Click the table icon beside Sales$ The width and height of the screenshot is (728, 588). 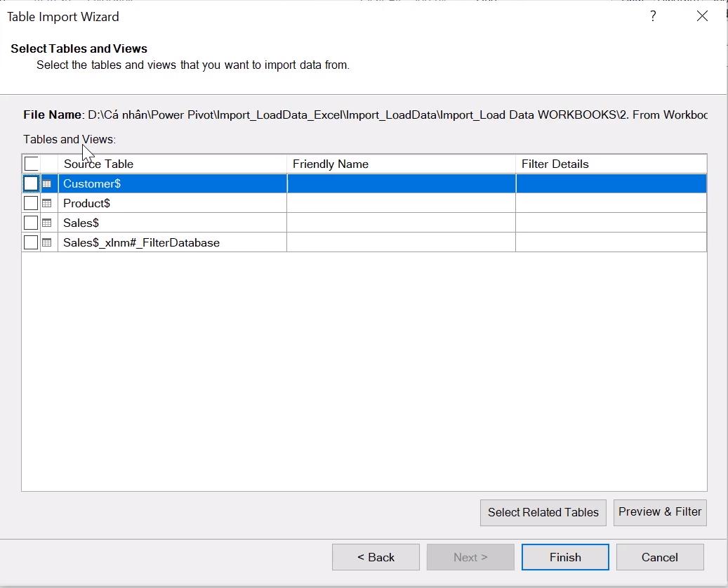point(46,223)
